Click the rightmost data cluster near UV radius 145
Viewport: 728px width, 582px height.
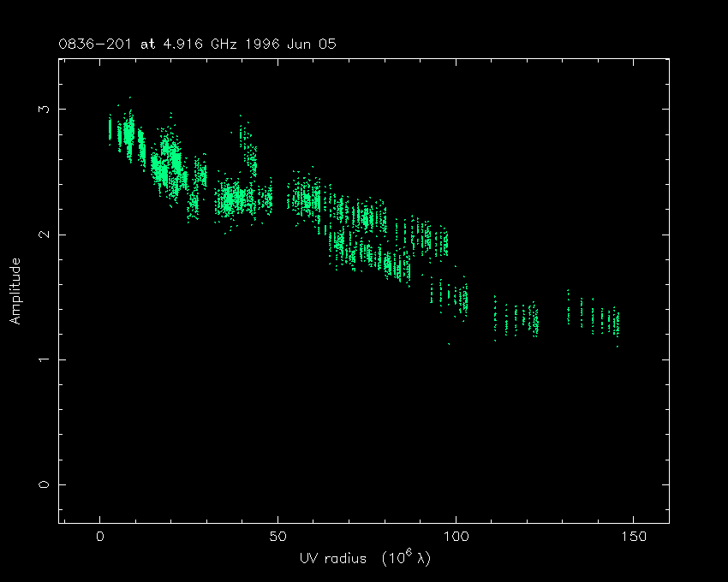coord(616,324)
